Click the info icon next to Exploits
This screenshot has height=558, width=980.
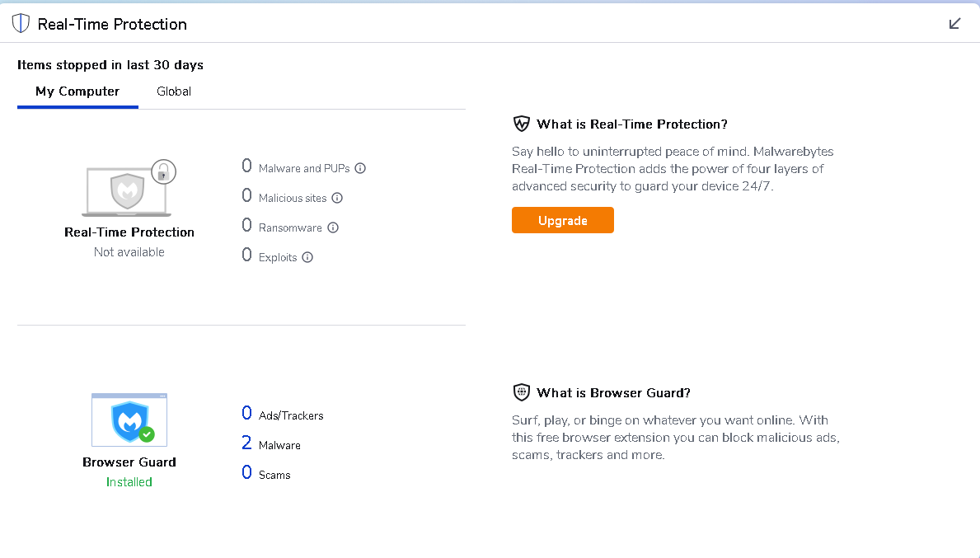[307, 257]
